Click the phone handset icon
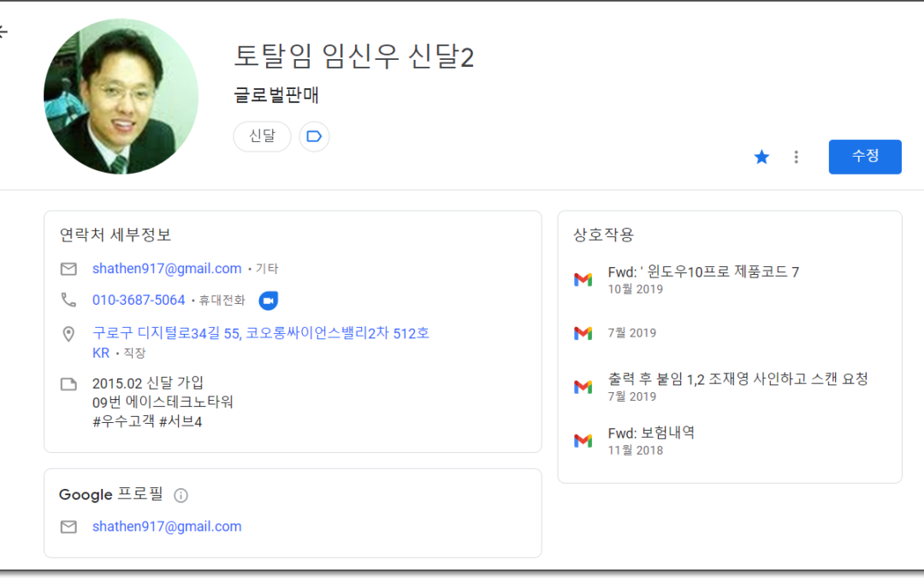The width and height of the screenshot is (924, 578). (x=68, y=301)
